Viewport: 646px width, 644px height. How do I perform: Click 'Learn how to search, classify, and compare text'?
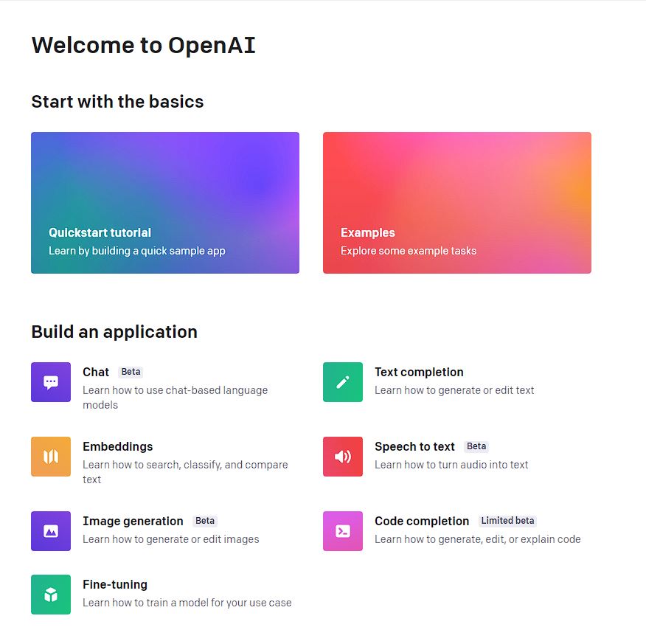185,472
